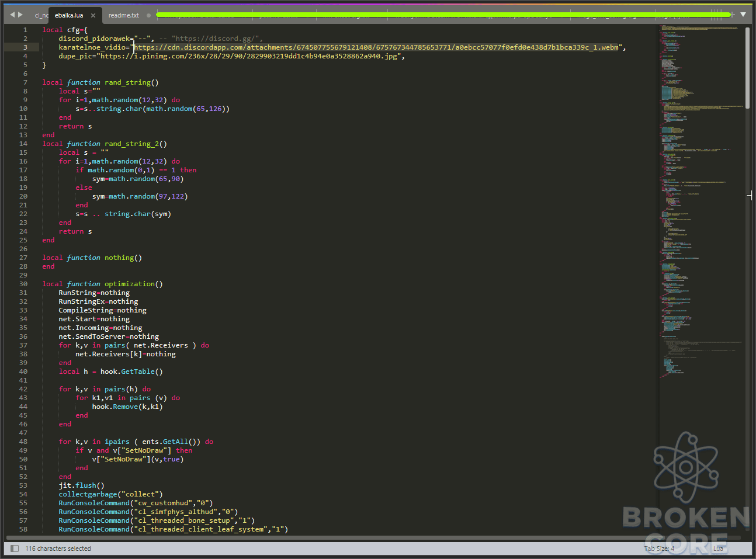Click 'CompileString=nothing' on line 33
The width and height of the screenshot is (756, 559).
102,310
